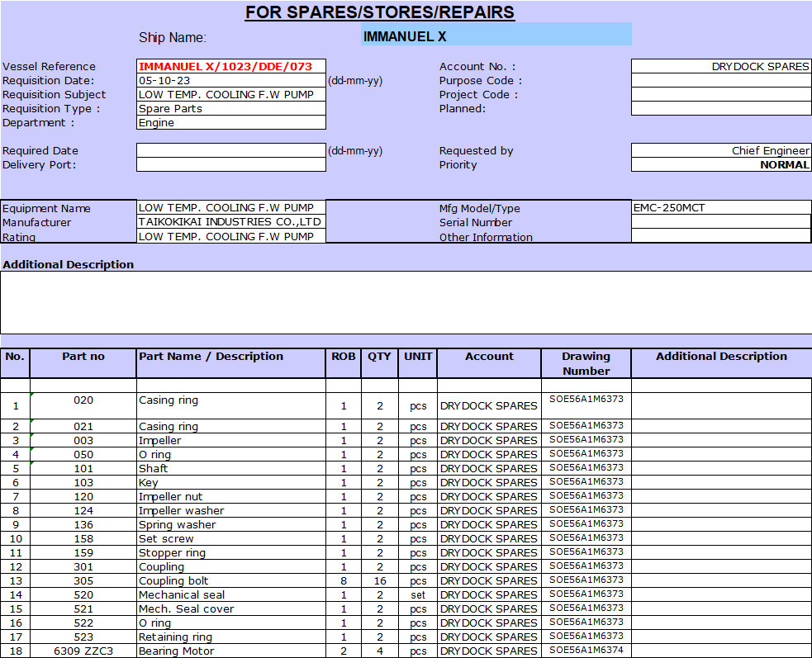Click drawing number in Key row
812x658 pixels.
click(x=586, y=481)
